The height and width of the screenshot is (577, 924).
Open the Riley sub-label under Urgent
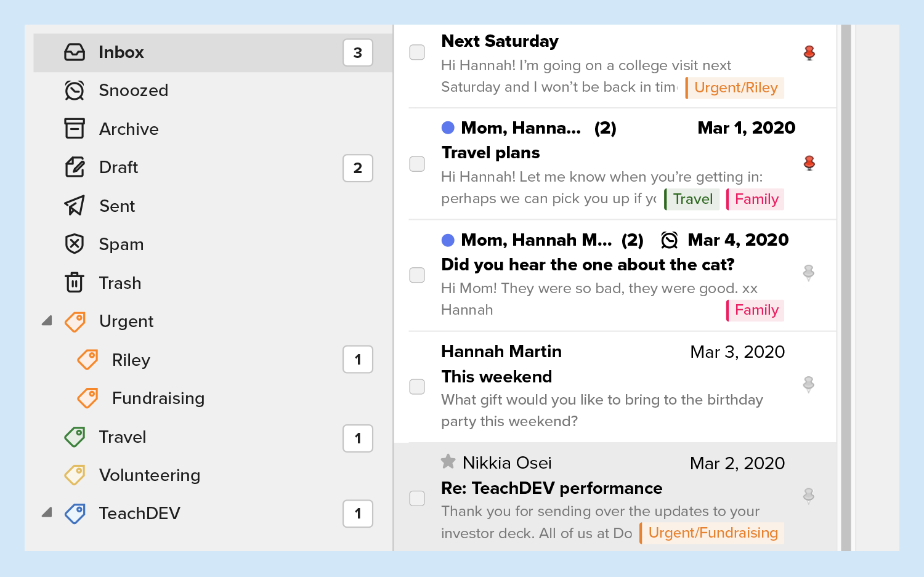[131, 360]
